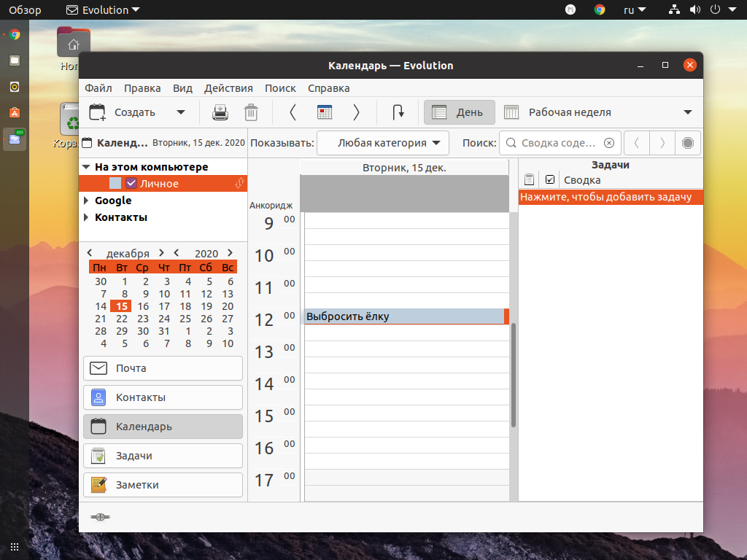
Task: Toggle the Личное calendar checkbox
Action: (x=131, y=183)
